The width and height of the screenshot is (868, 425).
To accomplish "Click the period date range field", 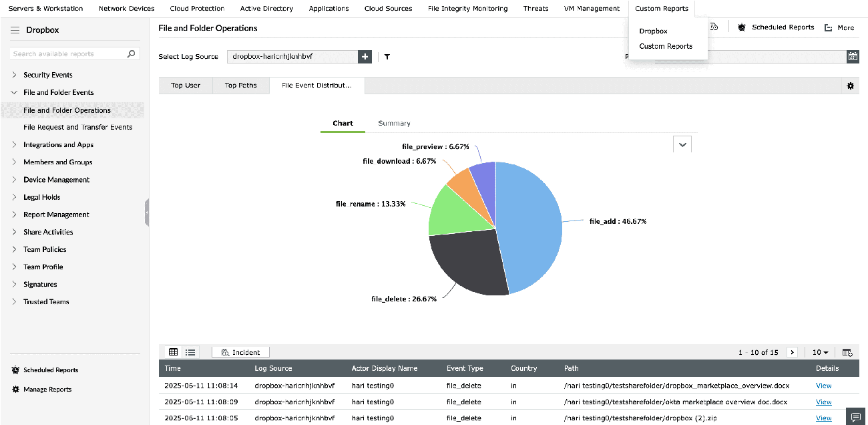I will click(x=750, y=57).
